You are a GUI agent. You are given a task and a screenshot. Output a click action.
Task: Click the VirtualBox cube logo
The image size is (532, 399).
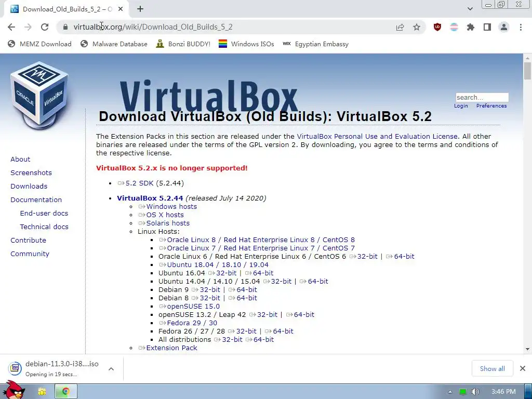pyautogui.click(x=39, y=96)
